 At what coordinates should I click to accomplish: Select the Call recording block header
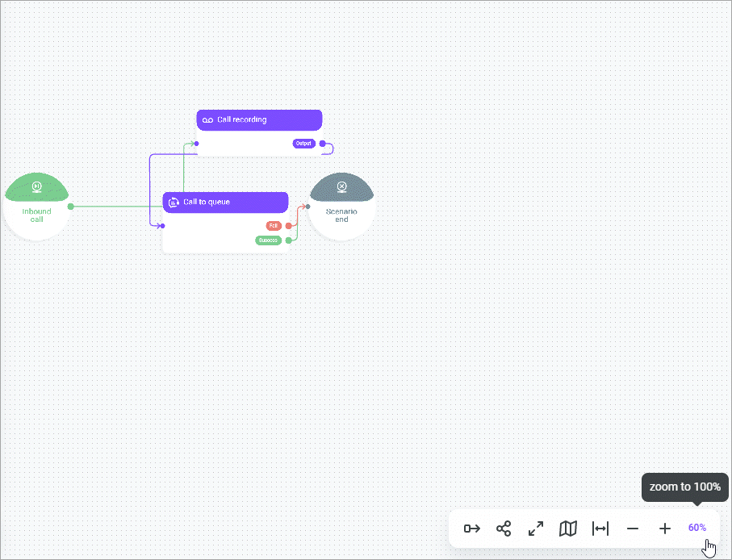[x=259, y=120]
